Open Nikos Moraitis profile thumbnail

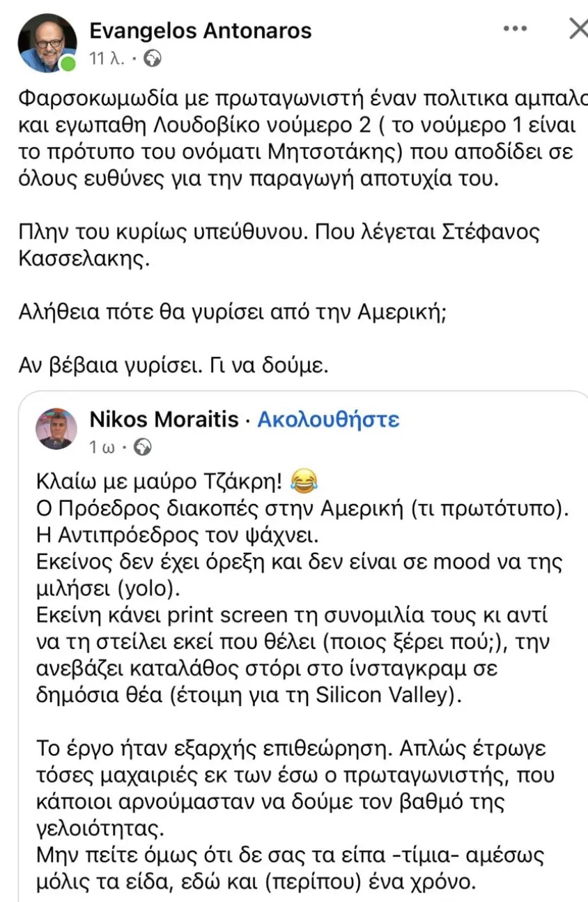coord(56,429)
